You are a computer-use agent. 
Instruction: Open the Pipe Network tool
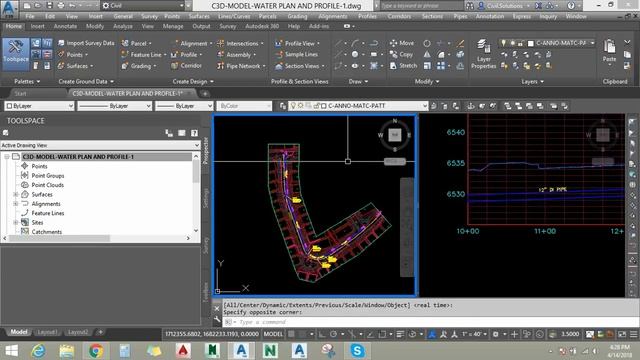coord(241,66)
